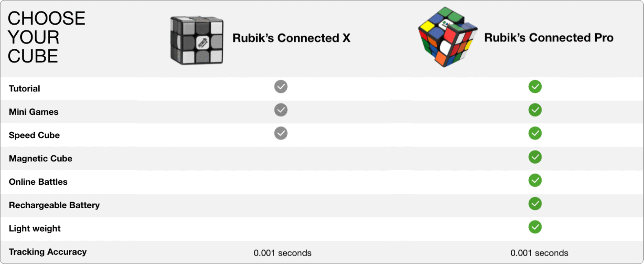This screenshot has width=644, height=264.
Task: Click green Speed Cube checkmark for Connected Pro
Action: [x=535, y=133]
